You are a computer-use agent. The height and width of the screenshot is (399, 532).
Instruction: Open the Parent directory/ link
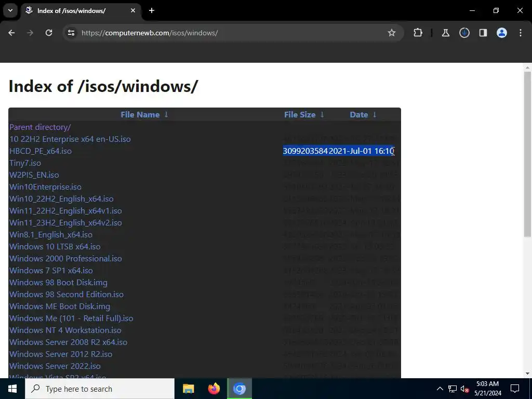(40, 127)
